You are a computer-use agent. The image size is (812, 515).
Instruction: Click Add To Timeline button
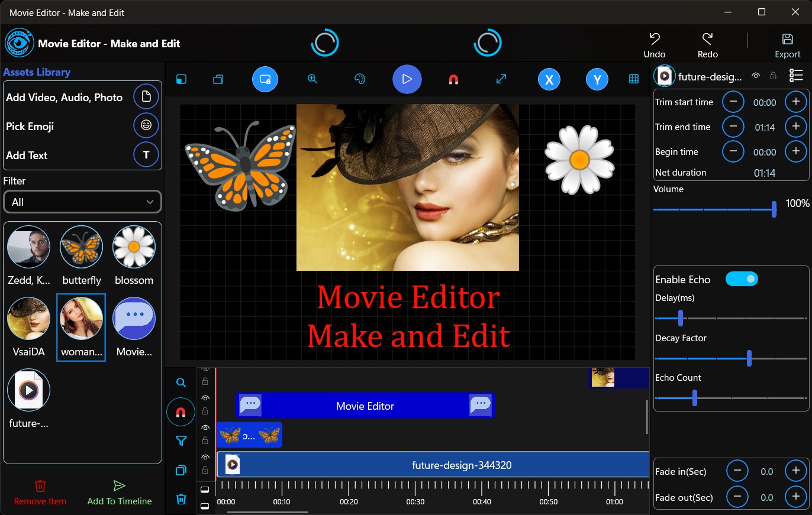click(119, 493)
